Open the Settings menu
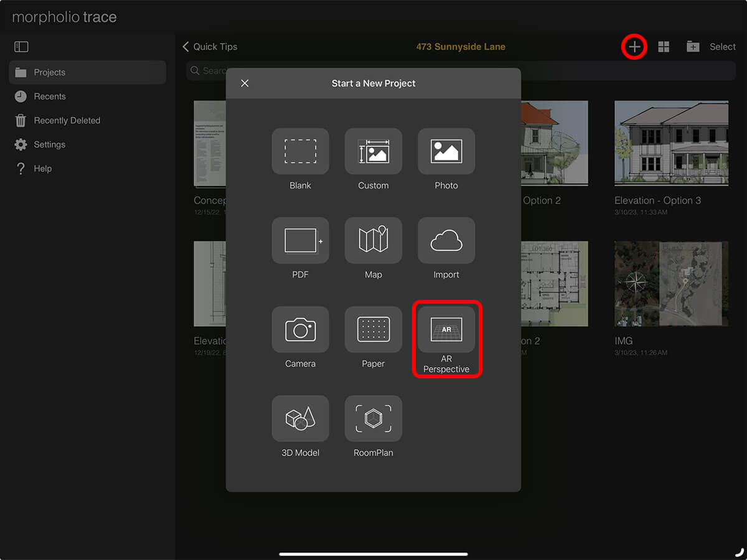 coord(49,144)
